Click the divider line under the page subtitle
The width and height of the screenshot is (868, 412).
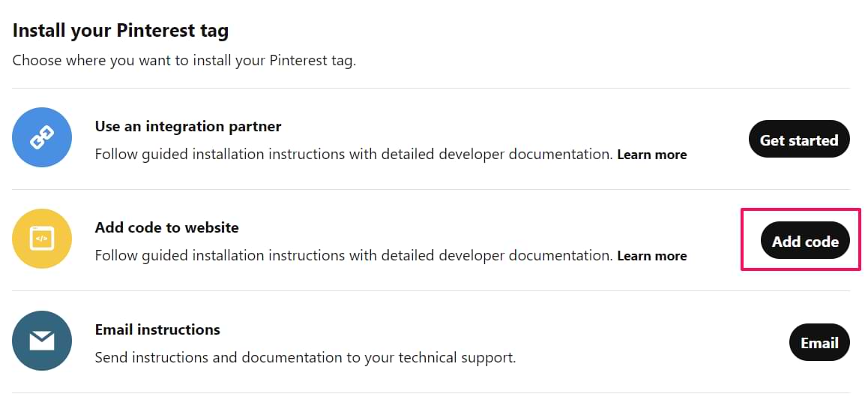pyautogui.click(x=431, y=89)
